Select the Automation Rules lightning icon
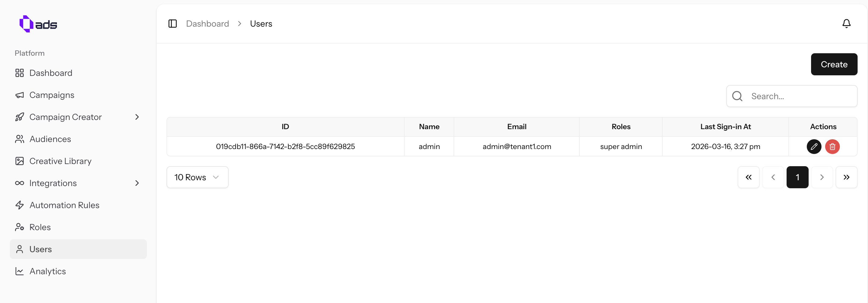868x303 pixels. coord(20,205)
